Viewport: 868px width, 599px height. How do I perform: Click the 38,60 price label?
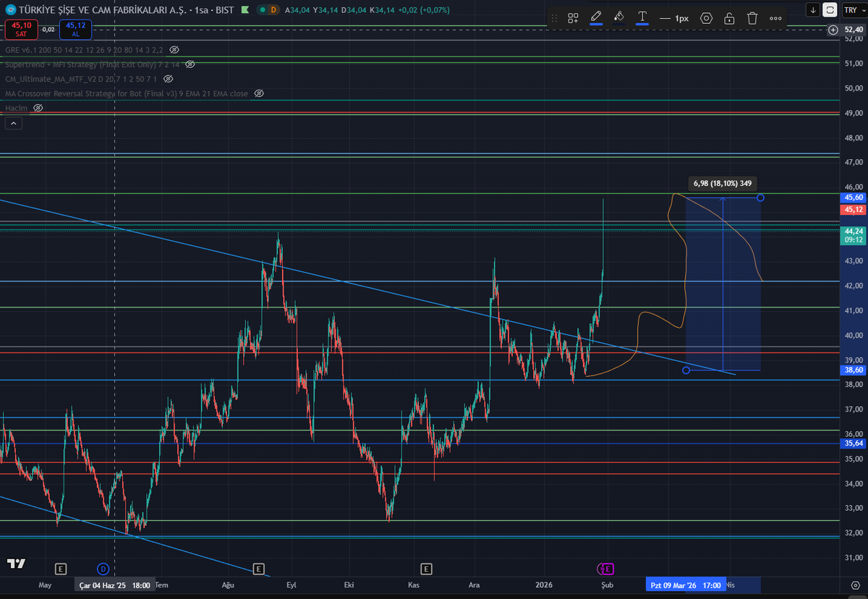[854, 369]
